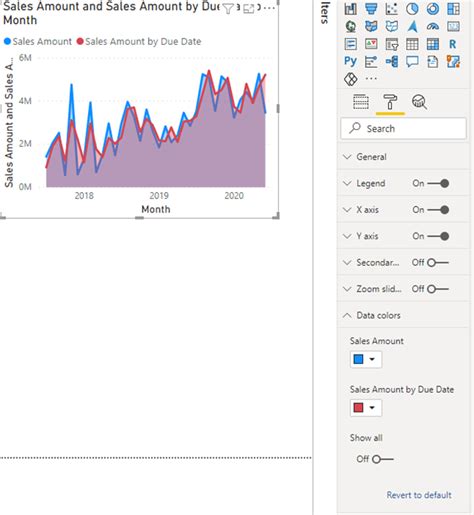Select the gauge visual

point(433,26)
